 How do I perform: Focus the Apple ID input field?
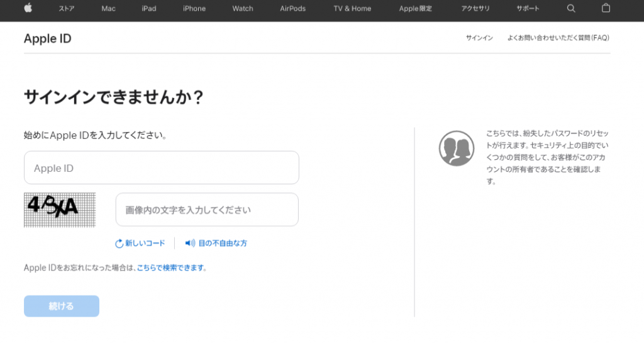point(162,167)
